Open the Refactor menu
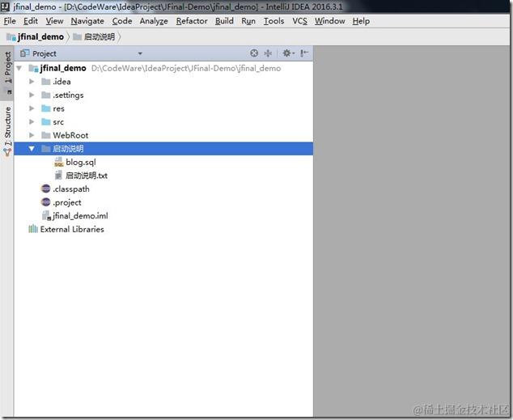 [192, 21]
